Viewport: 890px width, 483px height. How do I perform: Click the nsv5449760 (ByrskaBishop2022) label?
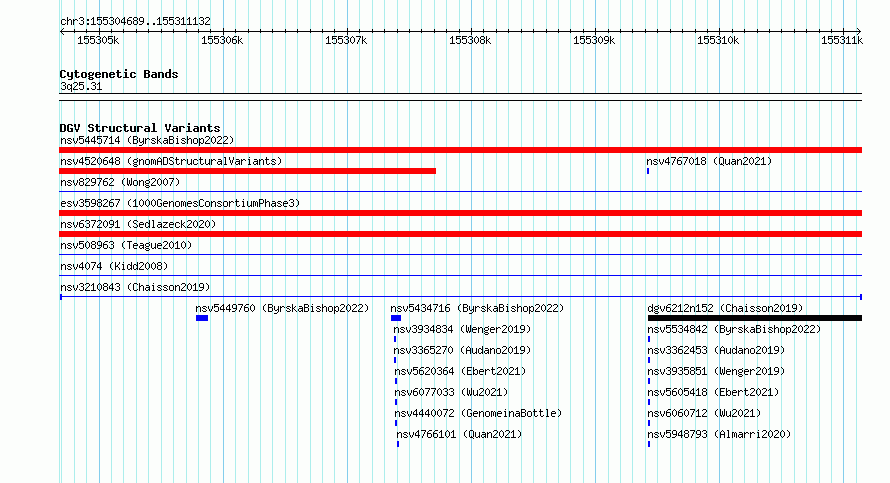point(282,308)
